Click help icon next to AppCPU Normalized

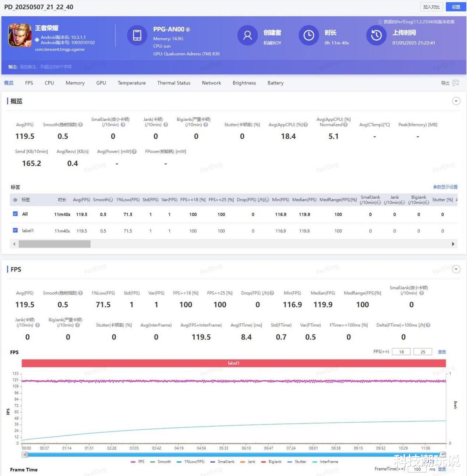[345, 125]
